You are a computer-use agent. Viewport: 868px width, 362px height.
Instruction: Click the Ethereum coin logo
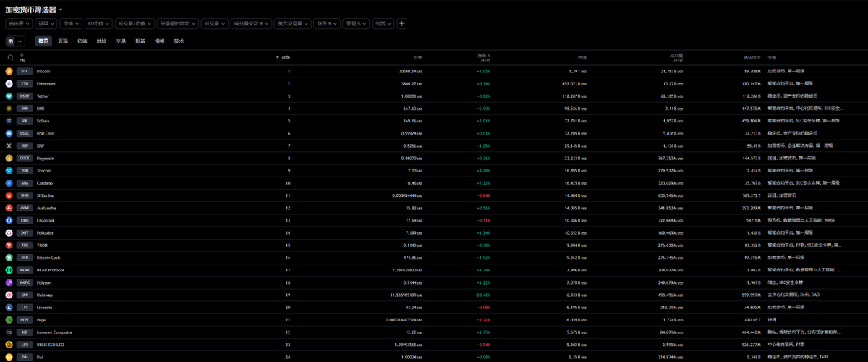click(9, 84)
